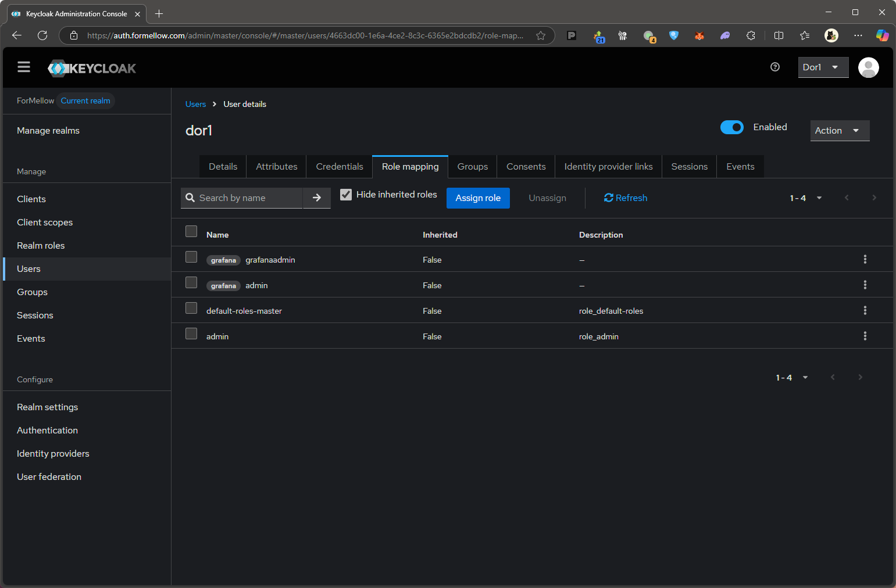
Task: Open Clients in sidebar
Action: click(87, 199)
